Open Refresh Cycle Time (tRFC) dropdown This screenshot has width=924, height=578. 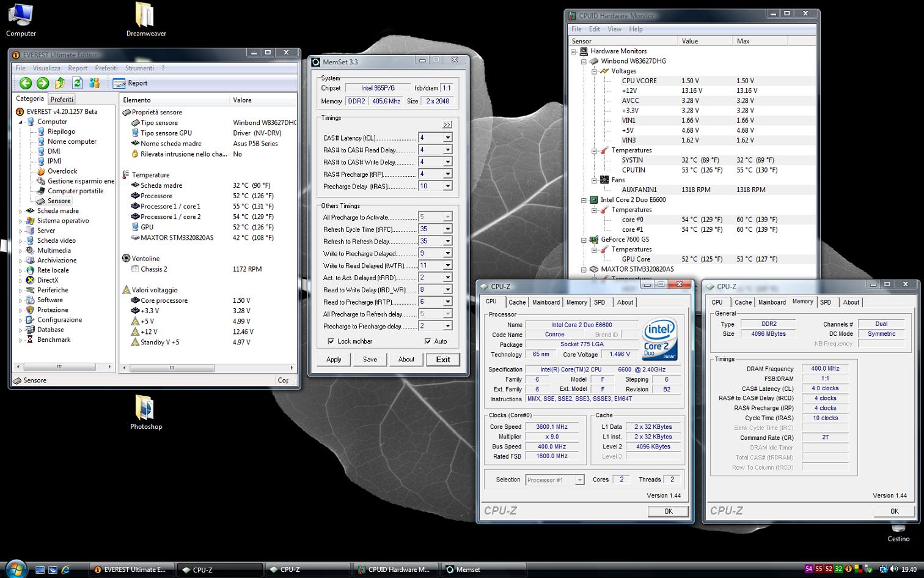(x=447, y=229)
